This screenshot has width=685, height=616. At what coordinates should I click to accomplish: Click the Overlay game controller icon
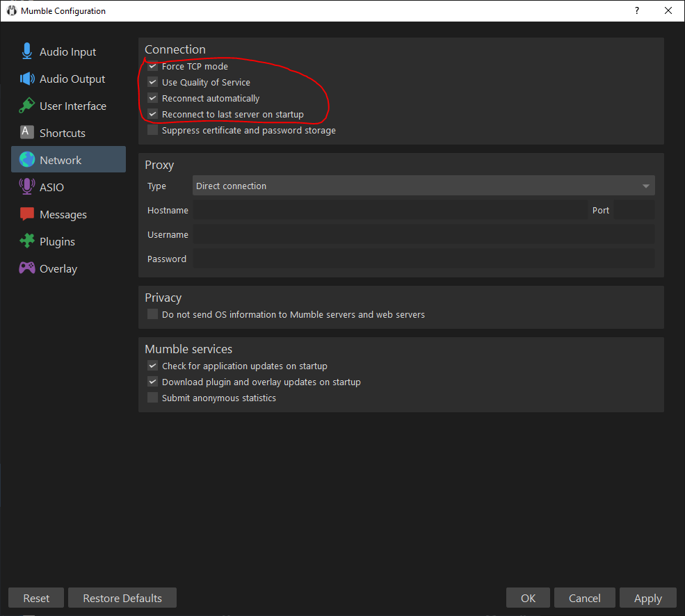coord(27,268)
